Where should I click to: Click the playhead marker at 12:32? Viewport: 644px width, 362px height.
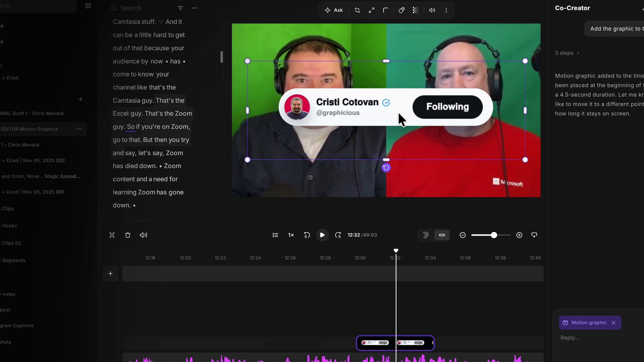point(396,251)
